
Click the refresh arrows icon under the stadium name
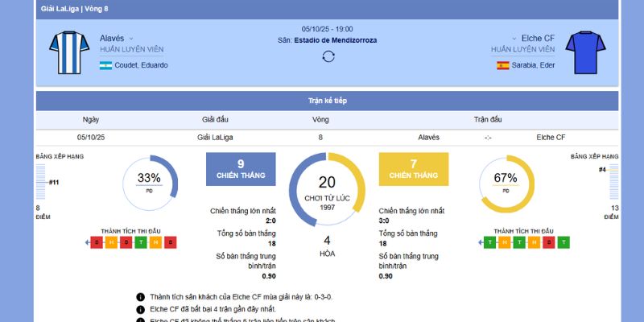point(328,56)
